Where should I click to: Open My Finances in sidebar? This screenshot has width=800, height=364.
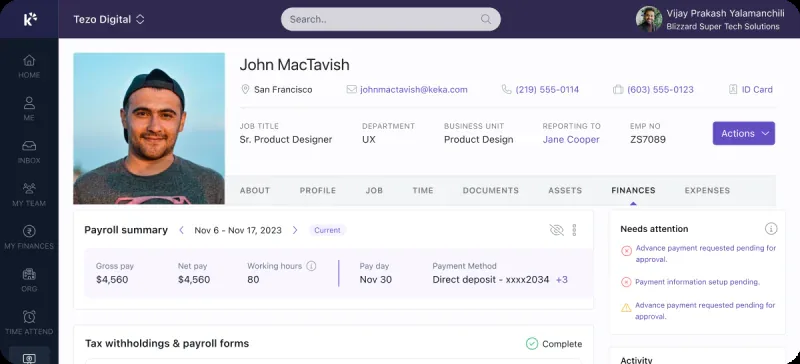click(x=29, y=238)
